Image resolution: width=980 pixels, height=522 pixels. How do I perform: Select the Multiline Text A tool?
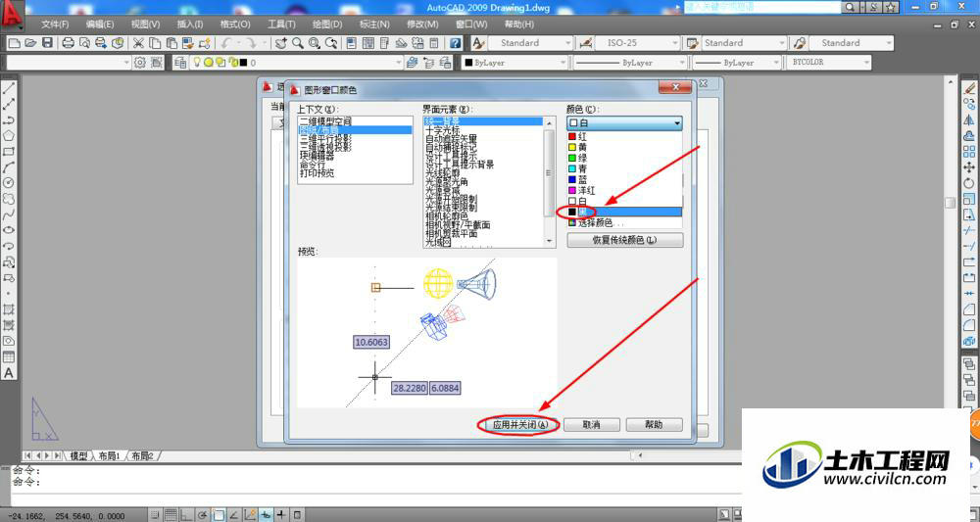(x=9, y=373)
